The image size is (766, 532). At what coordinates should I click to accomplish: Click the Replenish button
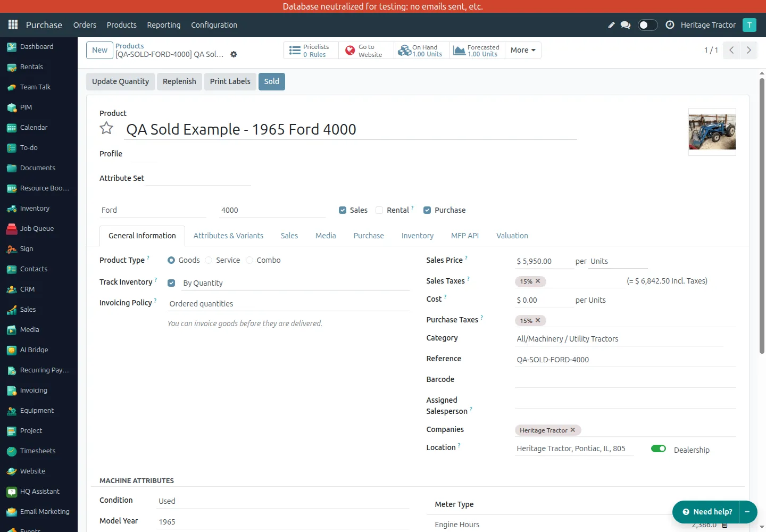pyautogui.click(x=179, y=81)
